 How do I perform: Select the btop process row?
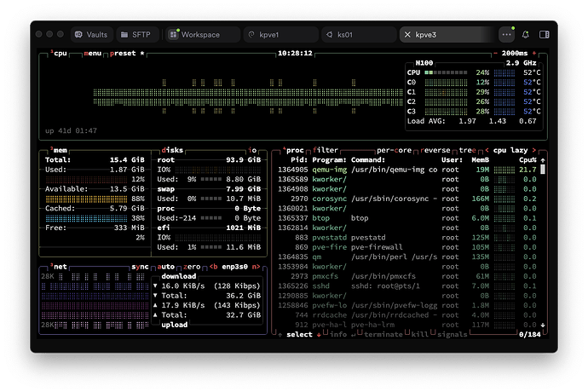point(406,218)
